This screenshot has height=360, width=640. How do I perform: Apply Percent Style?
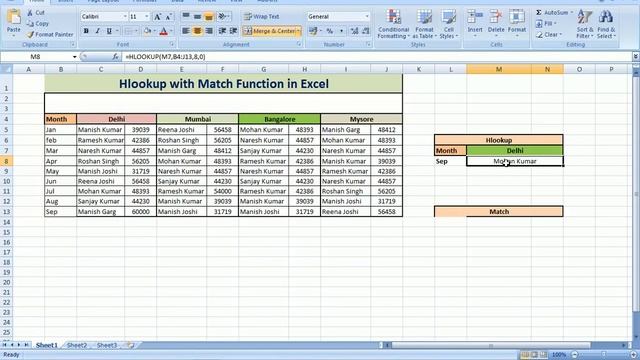tap(329, 31)
